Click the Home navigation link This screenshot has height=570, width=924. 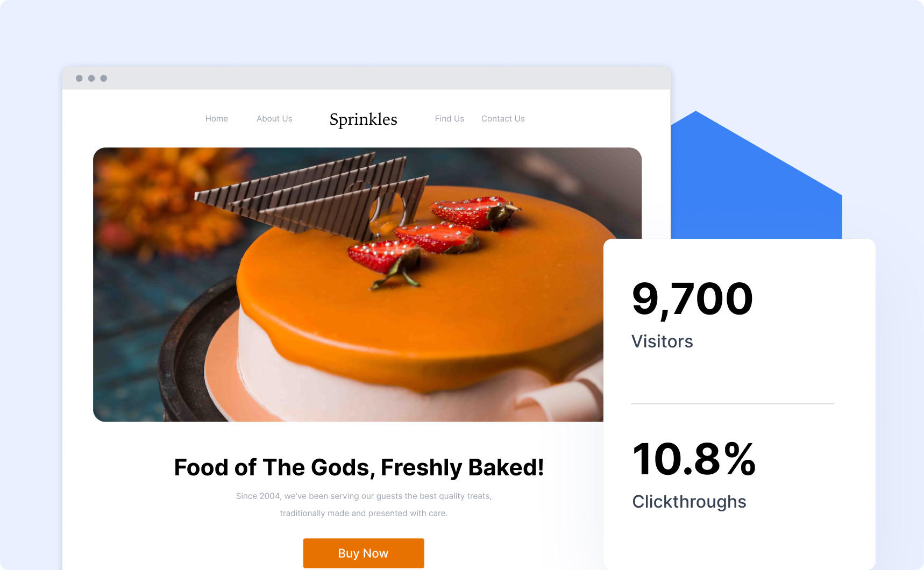coord(216,119)
